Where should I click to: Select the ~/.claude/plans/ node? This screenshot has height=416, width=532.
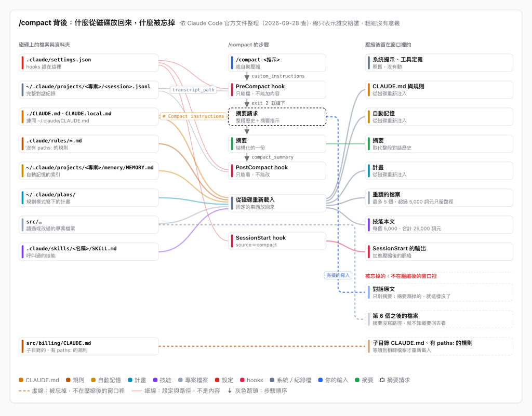[x=88, y=198]
